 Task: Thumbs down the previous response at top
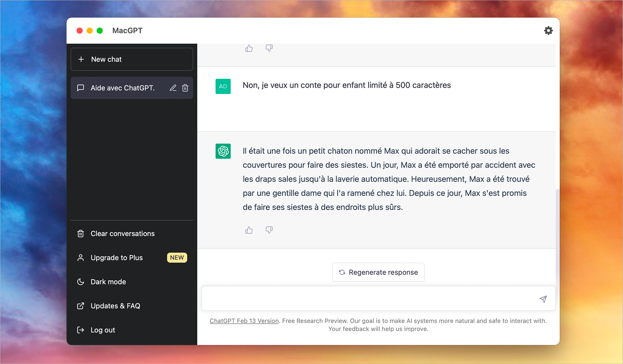[269, 48]
